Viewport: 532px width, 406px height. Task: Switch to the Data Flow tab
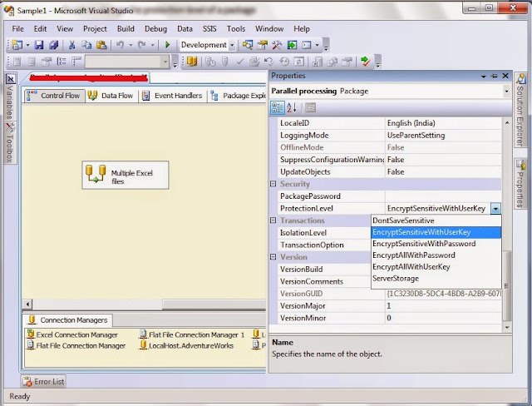[x=111, y=96]
